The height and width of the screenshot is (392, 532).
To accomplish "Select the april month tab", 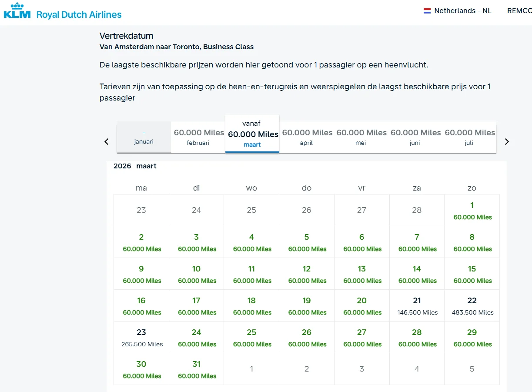I will click(307, 137).
